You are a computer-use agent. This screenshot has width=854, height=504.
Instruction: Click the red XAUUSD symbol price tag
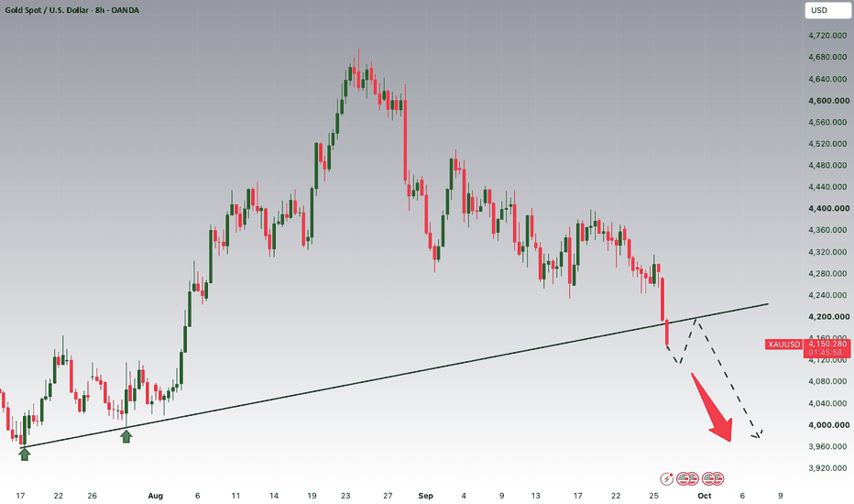783,345
